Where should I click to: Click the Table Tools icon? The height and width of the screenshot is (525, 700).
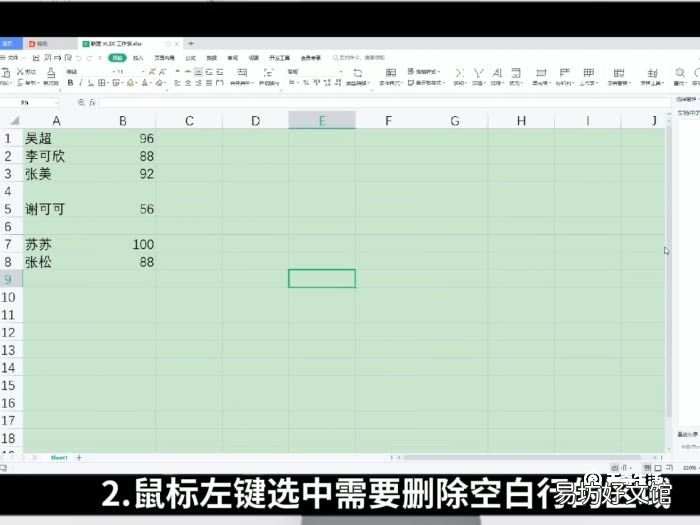pyautogui.click(x=652, y=73)
